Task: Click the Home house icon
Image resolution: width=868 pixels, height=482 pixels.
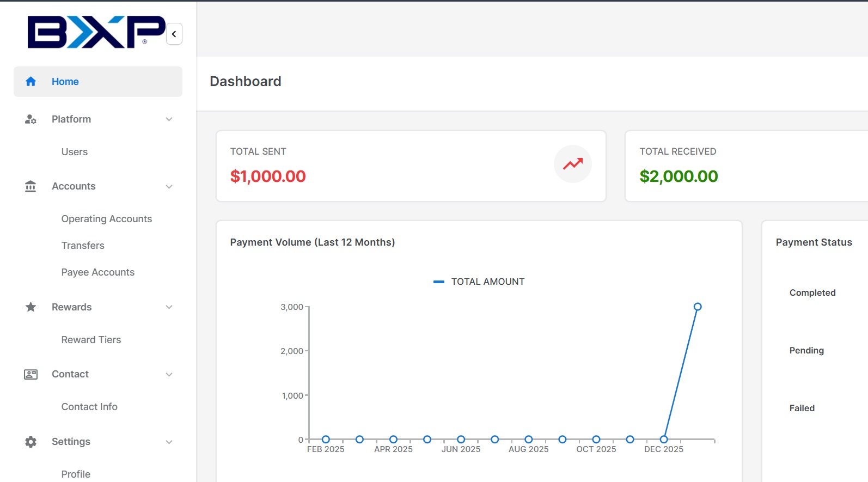Action: [30, 82]
